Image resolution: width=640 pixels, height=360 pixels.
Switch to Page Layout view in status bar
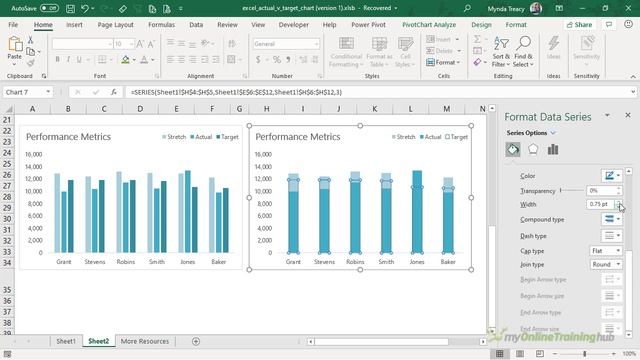click(520, 353)
